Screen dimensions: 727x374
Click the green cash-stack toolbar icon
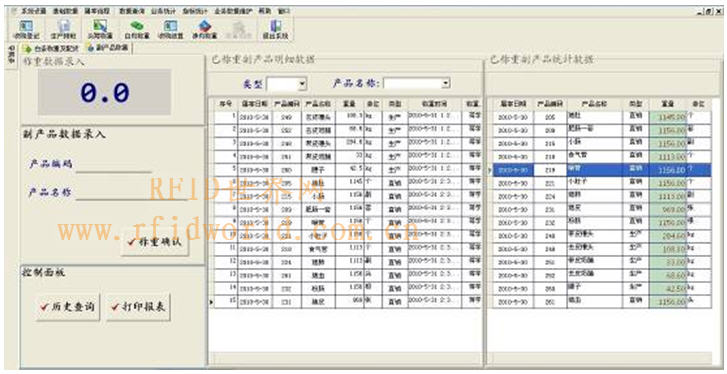137,29
